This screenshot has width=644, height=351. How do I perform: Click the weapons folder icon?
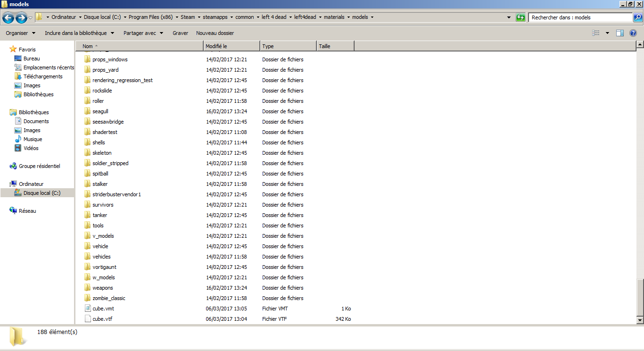[x=87, y=288]
